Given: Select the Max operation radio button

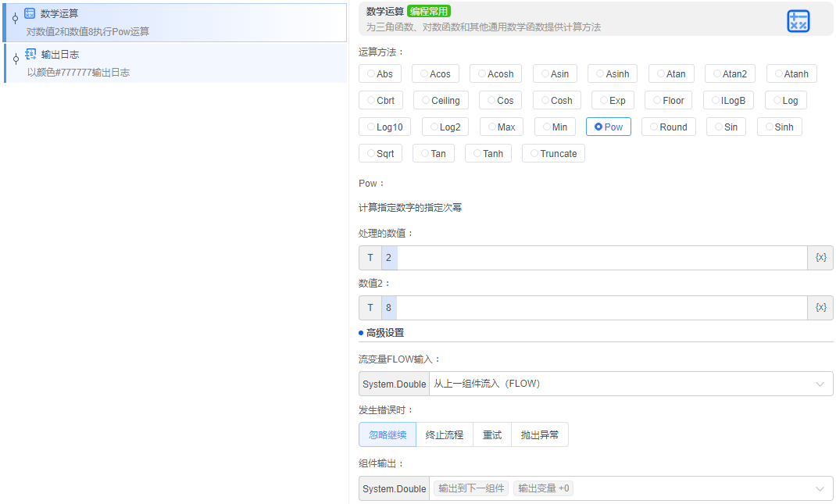Looking at the screenshot, I should (501, 126).
